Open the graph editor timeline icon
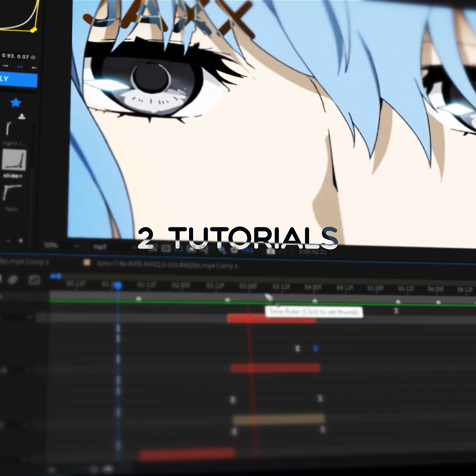Image resolution: width=476 pixels, height=476 pixels. 34,280
